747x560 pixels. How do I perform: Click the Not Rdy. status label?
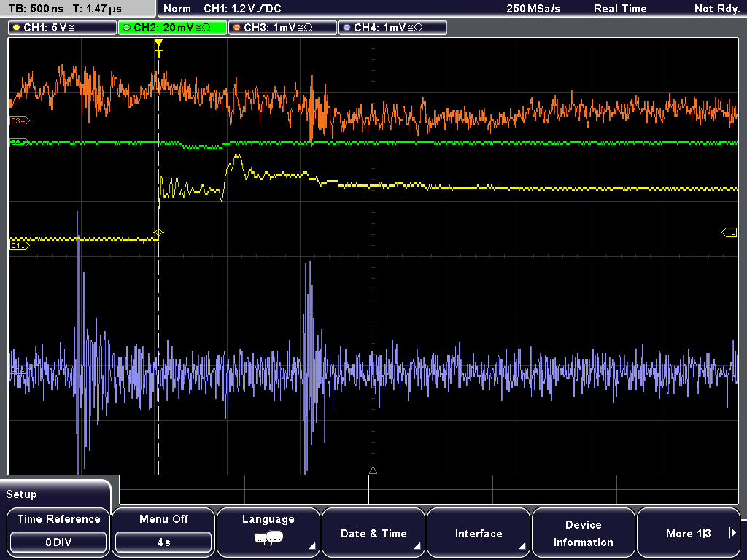717,9
